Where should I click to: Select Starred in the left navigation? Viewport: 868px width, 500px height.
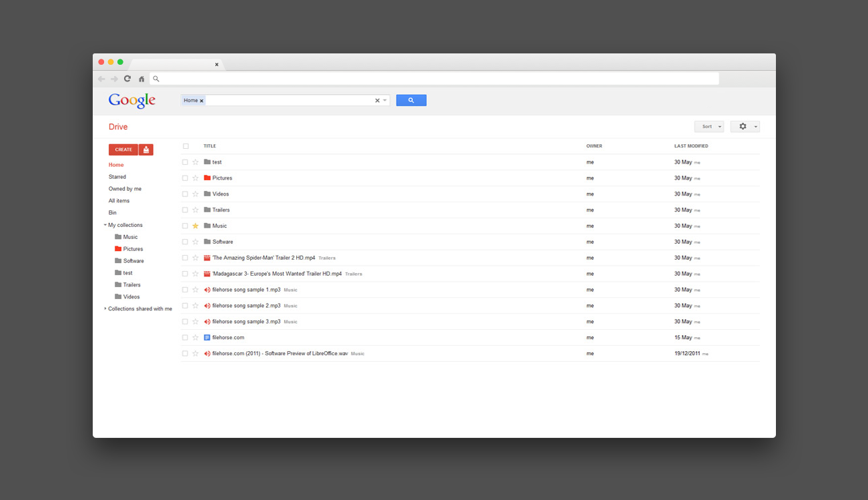coord(117,176)
